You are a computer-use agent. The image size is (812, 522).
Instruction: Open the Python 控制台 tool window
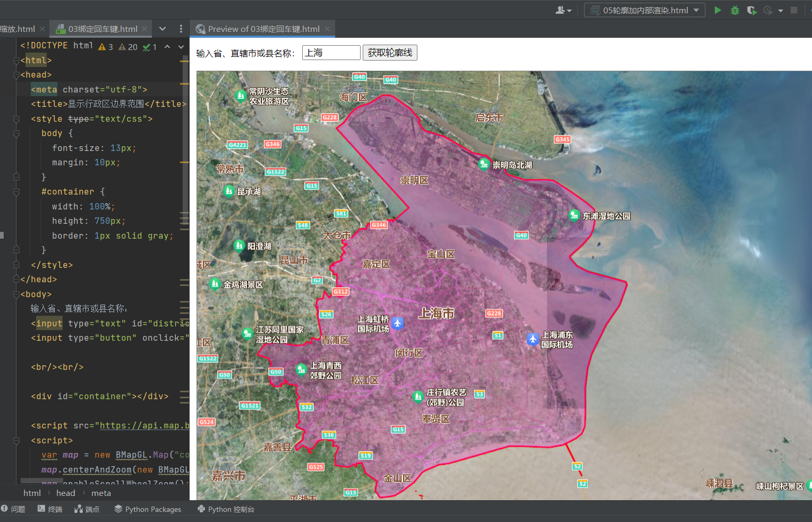coord(226,509)
